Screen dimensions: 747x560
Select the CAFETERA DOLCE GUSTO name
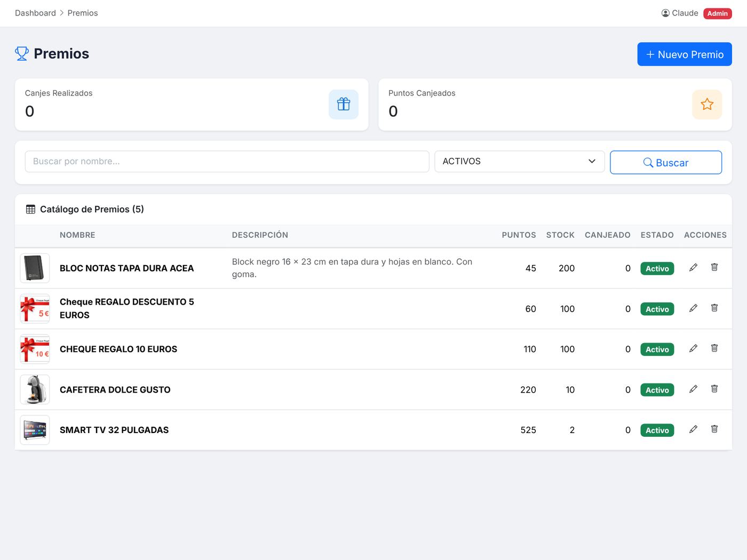pos(115,390)
